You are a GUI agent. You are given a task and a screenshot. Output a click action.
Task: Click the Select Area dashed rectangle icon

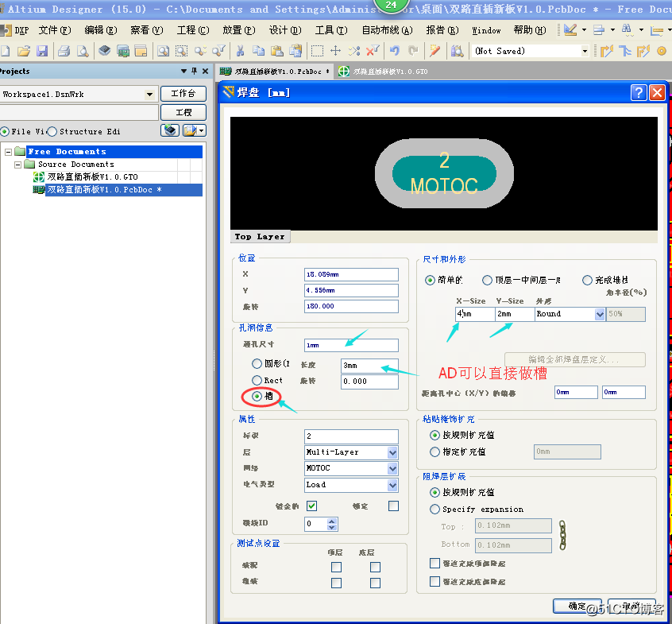(317, 51)
